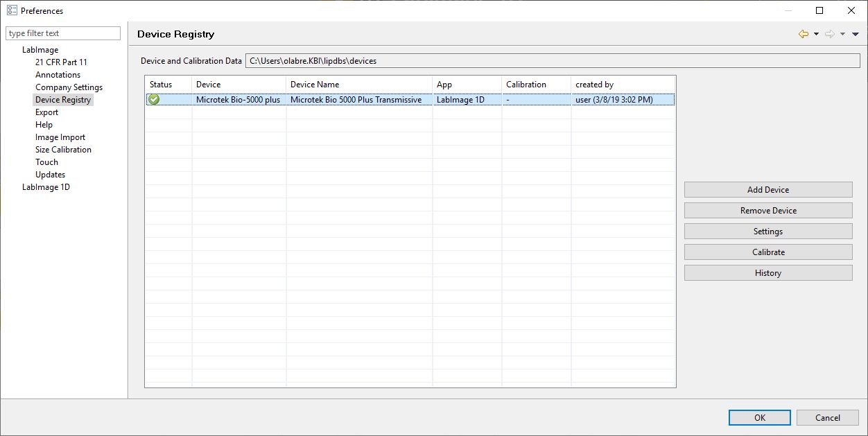Click the Status column header
Screen dimensions: 868x436
(x=168, y=85)
